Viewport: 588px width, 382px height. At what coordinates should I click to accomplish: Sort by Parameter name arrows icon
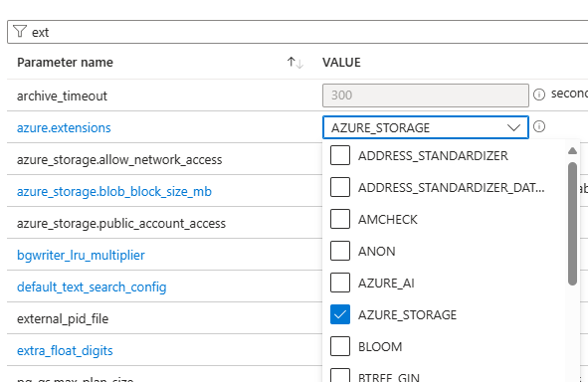[295, 63]
